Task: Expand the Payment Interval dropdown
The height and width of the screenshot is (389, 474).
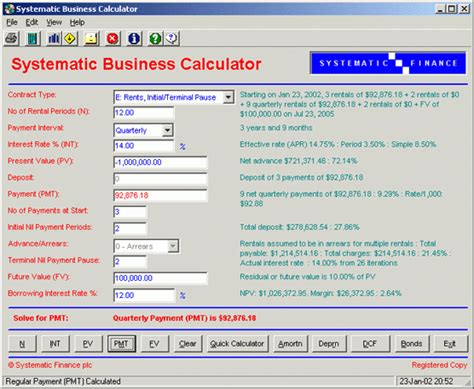Action: click(167, 130)
